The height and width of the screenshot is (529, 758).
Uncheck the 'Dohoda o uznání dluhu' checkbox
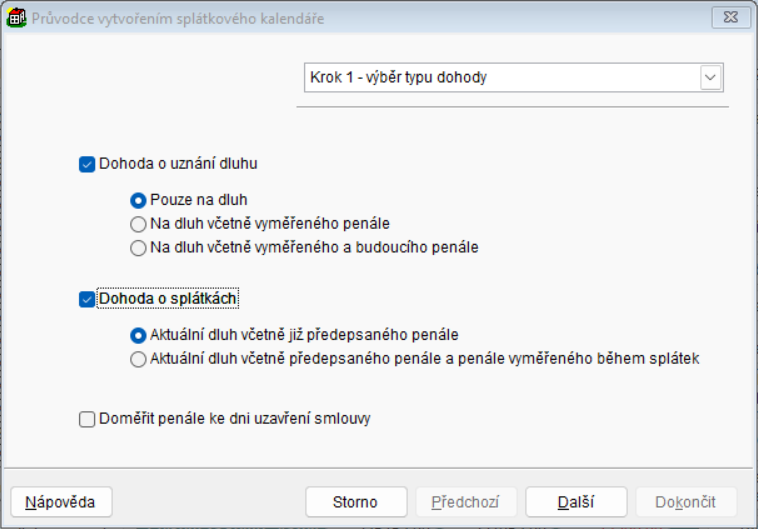pyautogui.click(x=87, y=163)
